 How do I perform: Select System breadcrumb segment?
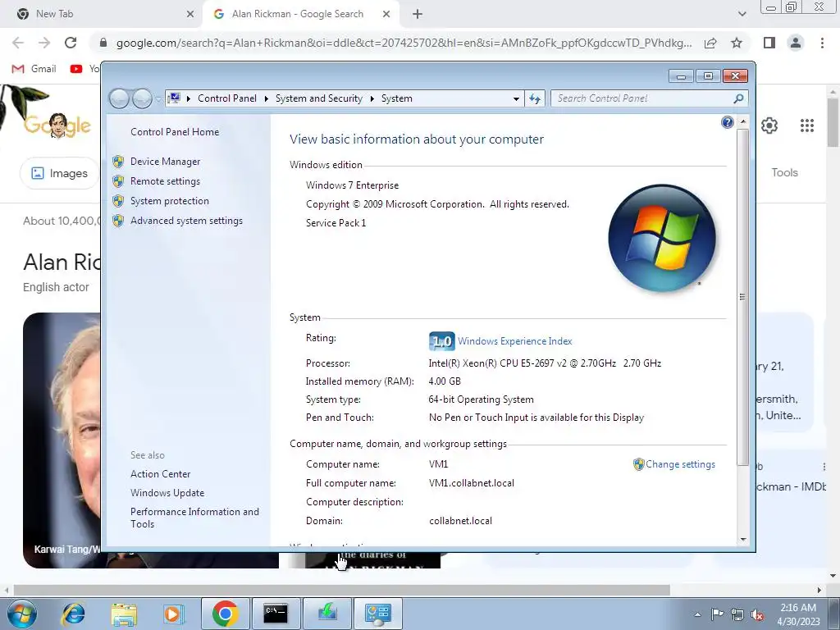click(396, 98)
